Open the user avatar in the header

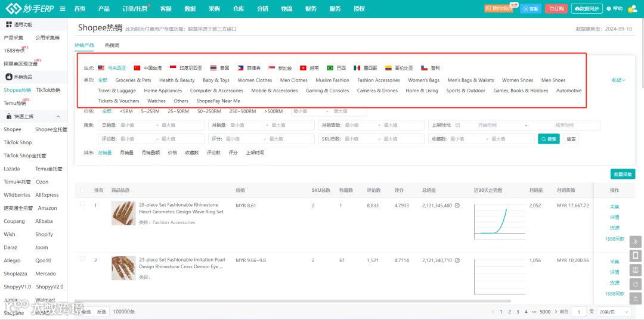point(633,8)
